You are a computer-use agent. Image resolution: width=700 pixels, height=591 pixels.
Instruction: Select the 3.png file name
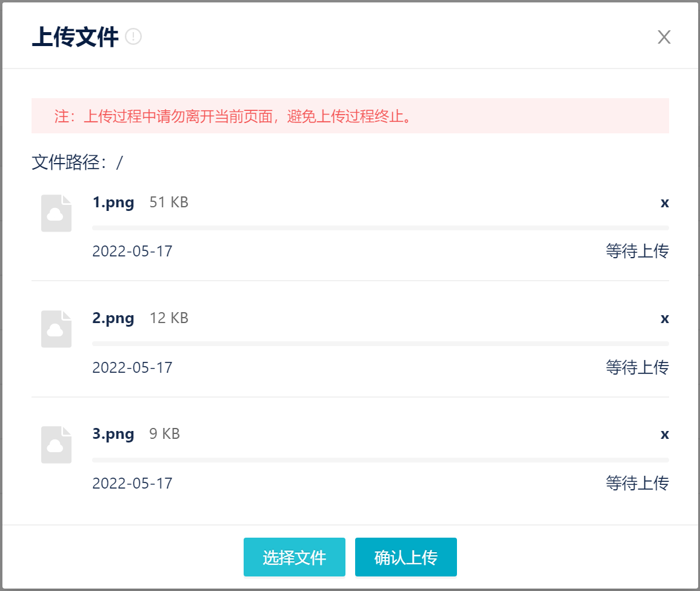(113, 434)
